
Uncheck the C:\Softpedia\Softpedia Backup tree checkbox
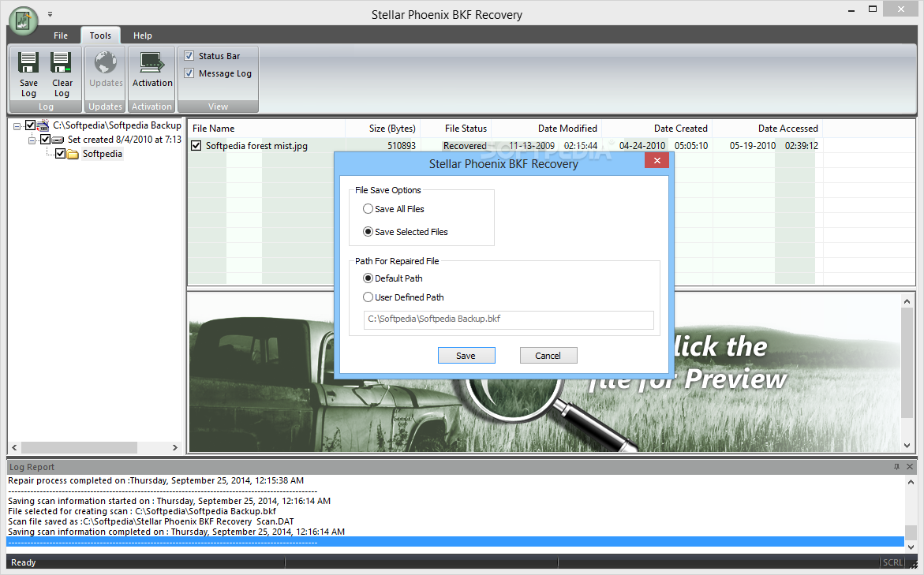pos(30,125)
